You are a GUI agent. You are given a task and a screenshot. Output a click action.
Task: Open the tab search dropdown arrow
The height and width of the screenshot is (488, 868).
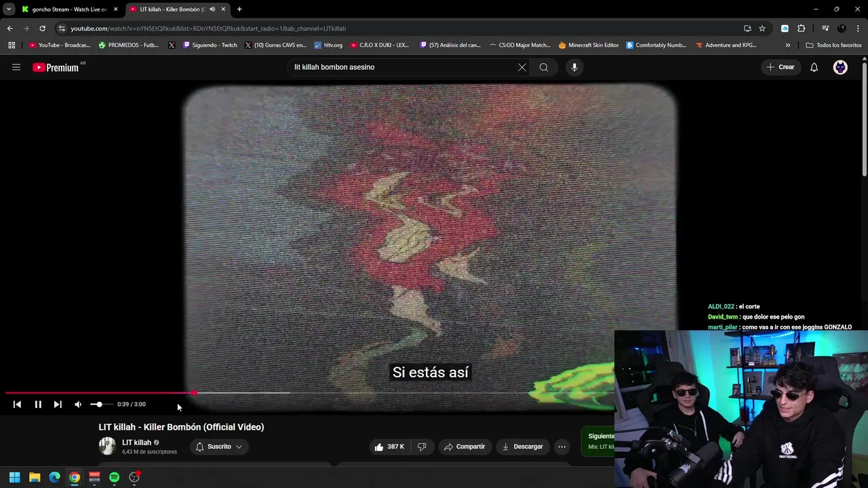point(9,9)
